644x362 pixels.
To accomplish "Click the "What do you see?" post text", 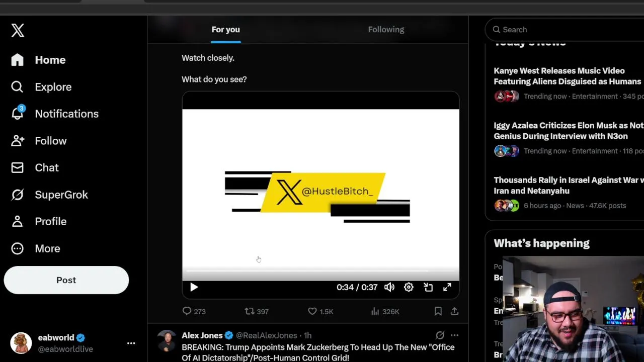I will (214, 79).
